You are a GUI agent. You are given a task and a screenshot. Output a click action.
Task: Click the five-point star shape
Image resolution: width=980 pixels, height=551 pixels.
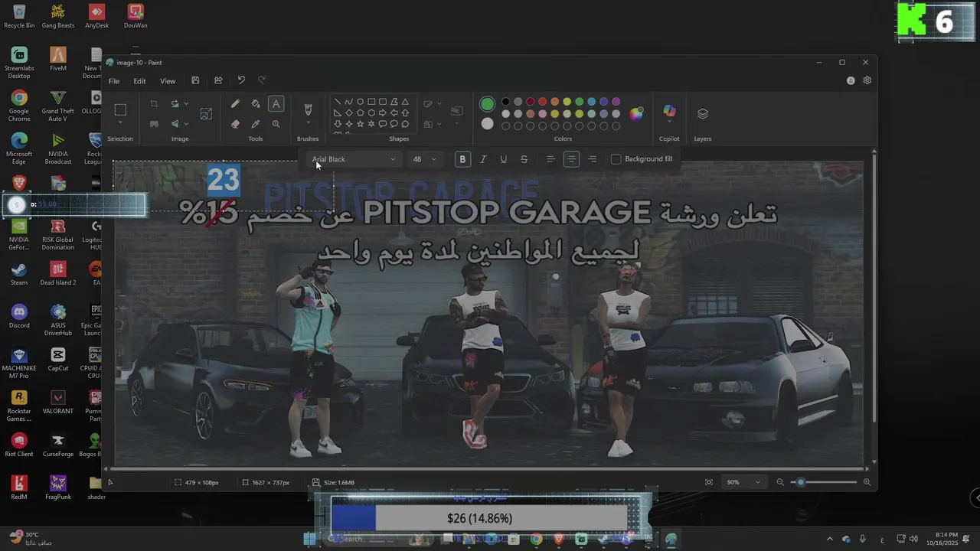coord(360,124)
